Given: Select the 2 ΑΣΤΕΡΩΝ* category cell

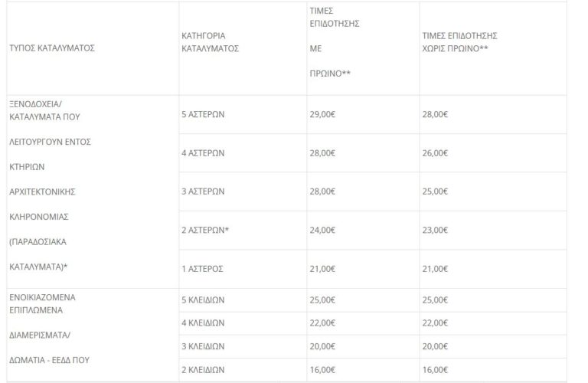Looking at the screenshot, I should click(206, 230).
